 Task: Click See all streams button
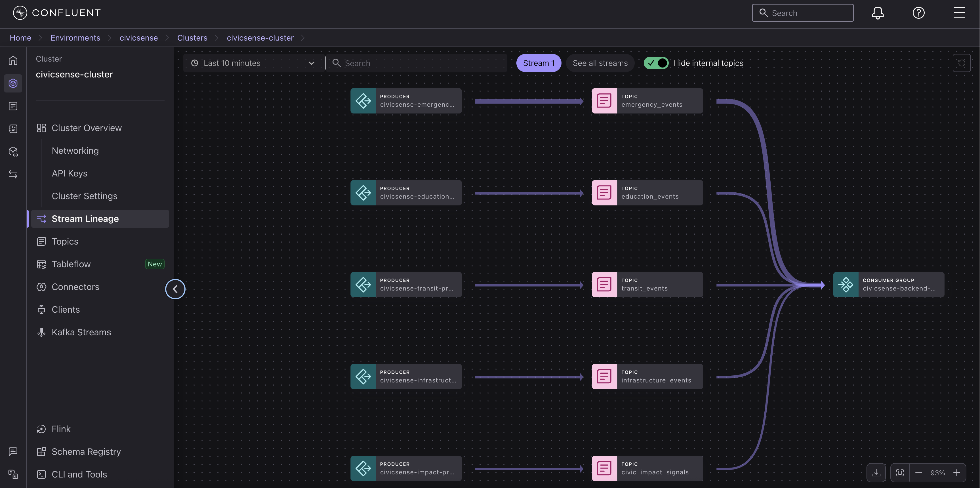coord(600,63)
